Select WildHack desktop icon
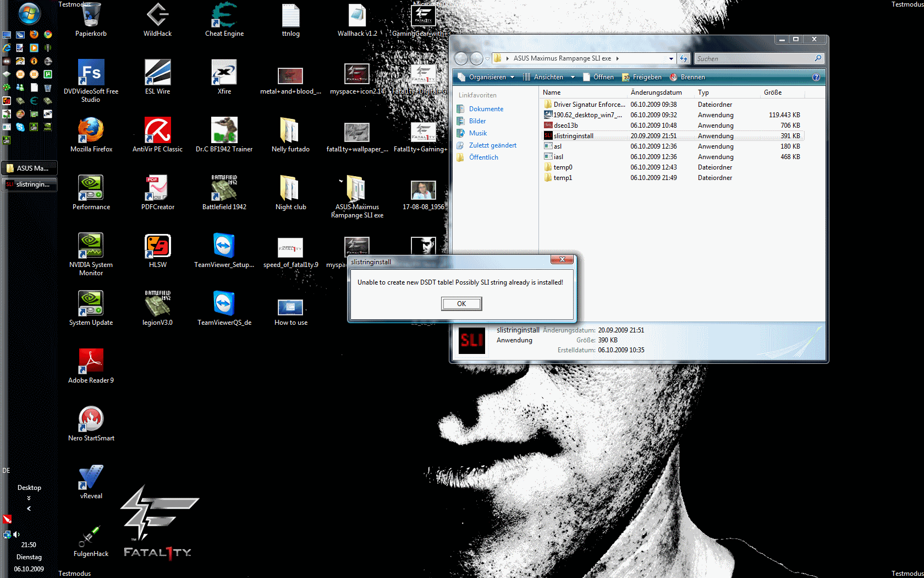Screen dimensions: 924x578 pyautogui.click(x=158, y=20)
